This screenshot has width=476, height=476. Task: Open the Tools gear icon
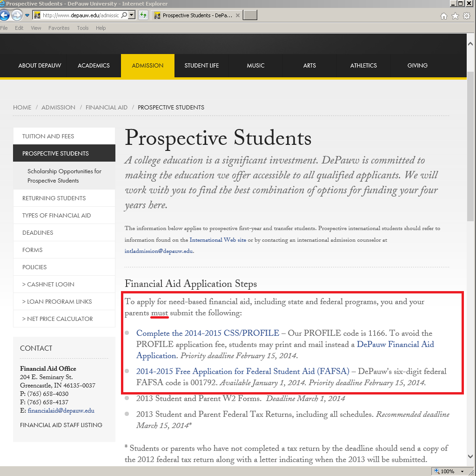click(x=467, y=16)
